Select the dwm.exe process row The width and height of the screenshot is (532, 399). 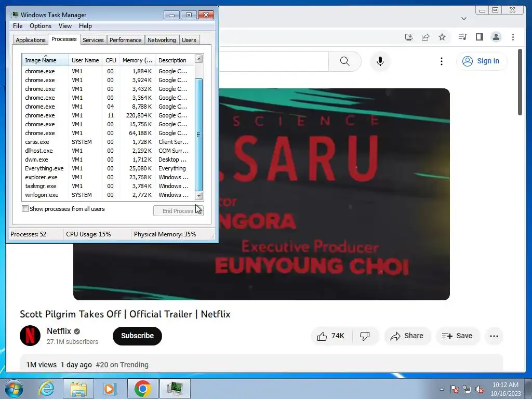[x=108, y=159]
